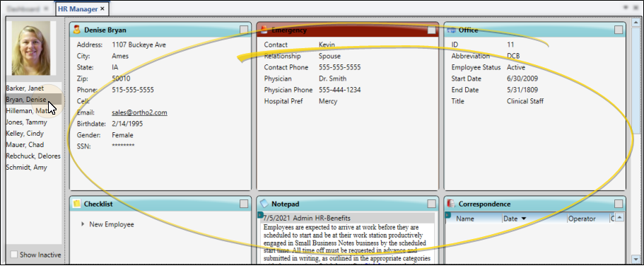
Task: Click the Notepad panel icon
Action: coord(264,204)
